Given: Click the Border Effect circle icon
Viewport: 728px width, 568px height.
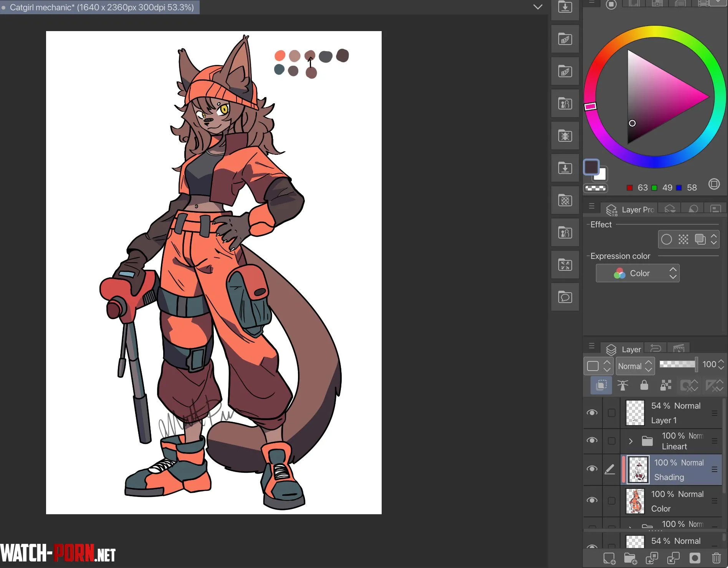Looking at the screenshot, I should click(667, 239).
